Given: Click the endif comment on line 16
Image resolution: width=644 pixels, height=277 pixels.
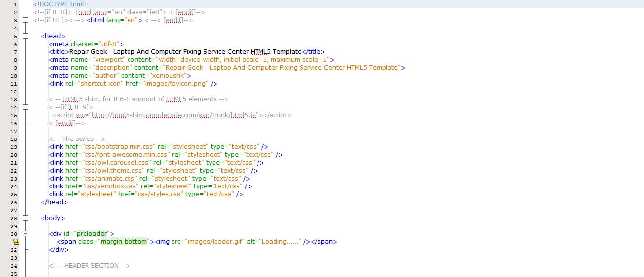Looking at the screenshot, I should 67,123.
